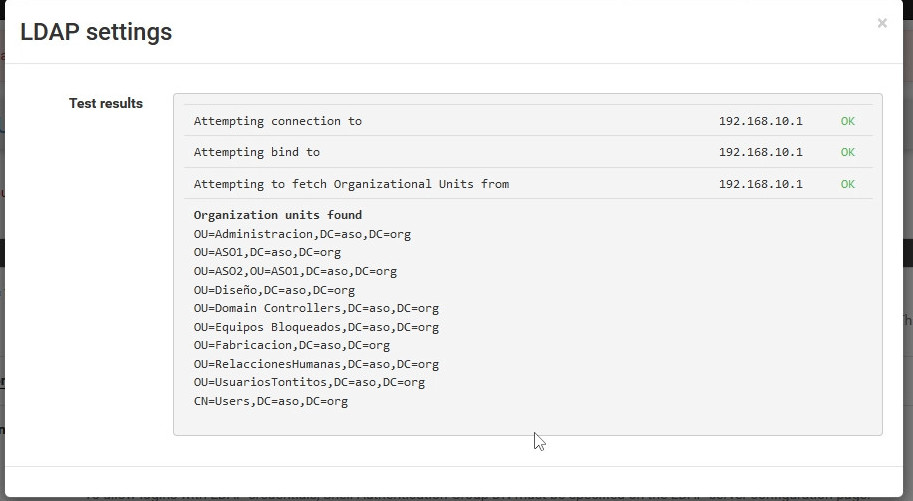Select the Attempting to fetch Organizational Units text
Viewport: 913px width, 501px height.
pyautogui.click(x=351, y=184)
